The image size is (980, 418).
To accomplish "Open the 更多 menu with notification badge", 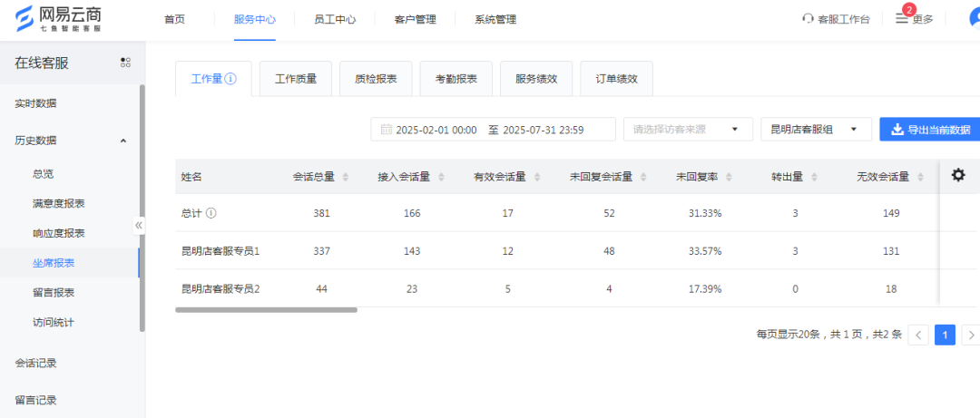I will (915, 19).
